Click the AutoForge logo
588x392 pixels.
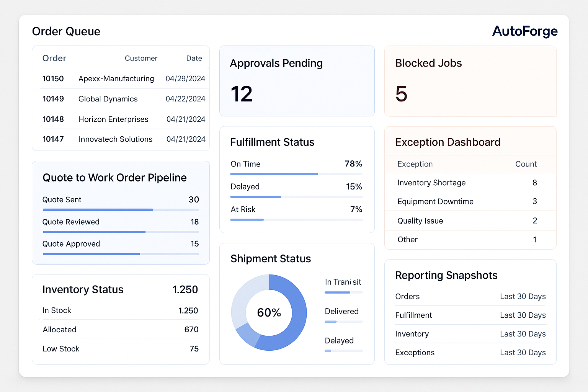click(x=525, y=32)
